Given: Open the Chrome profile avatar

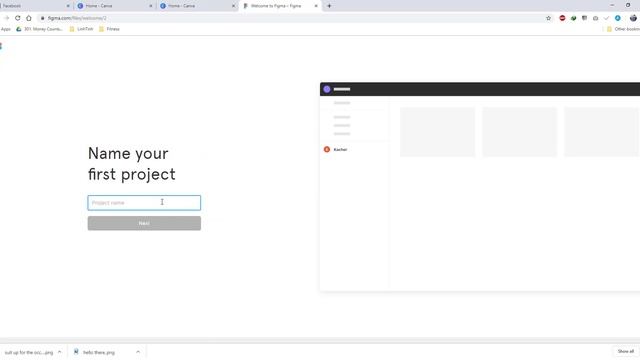Looking at the screenshot, I should (633, 18).
